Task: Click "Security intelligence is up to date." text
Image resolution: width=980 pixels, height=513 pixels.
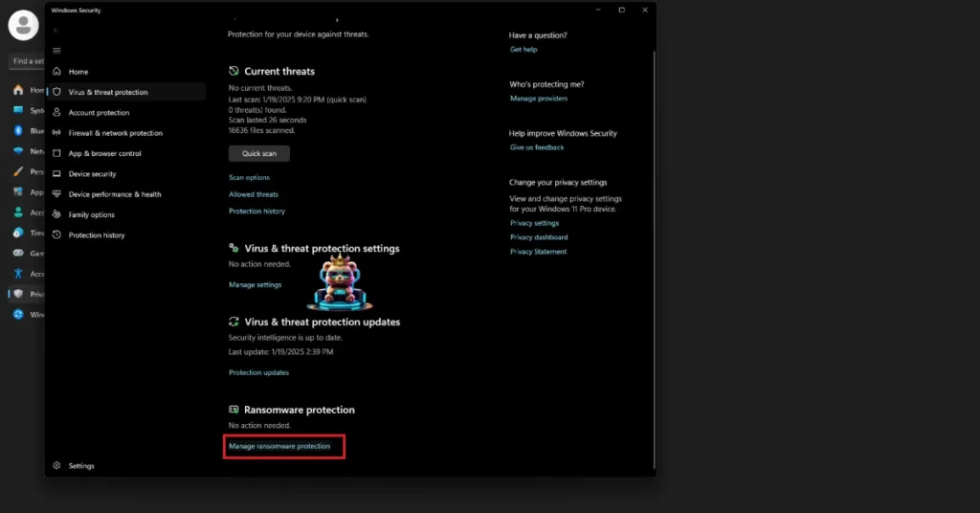Action: (x=285, y=338)
